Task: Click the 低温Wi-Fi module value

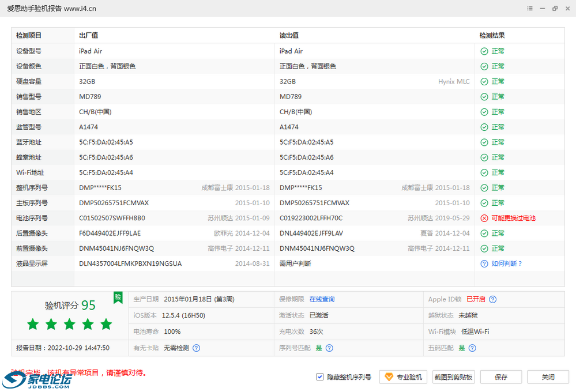Action: pyautogui.click(x=475, y=331)
